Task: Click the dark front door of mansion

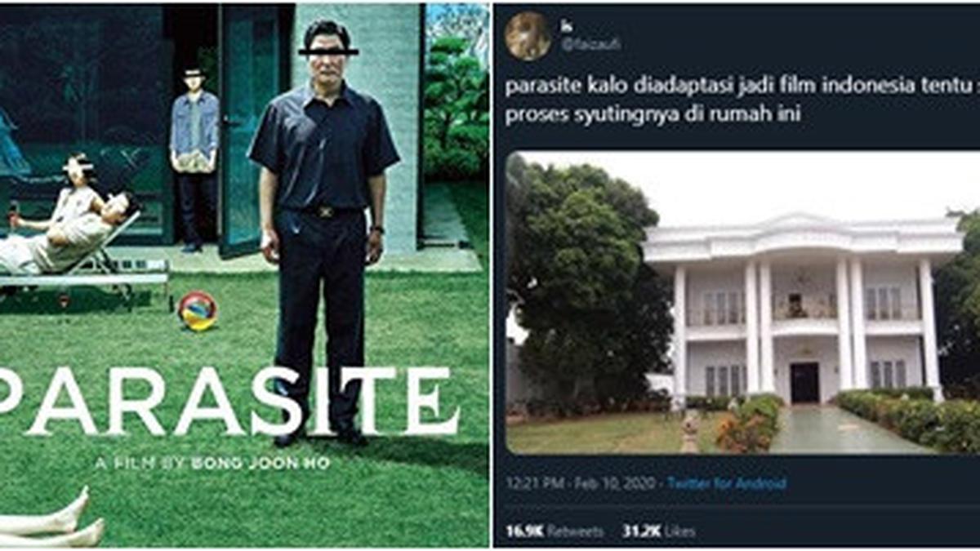Action: (805, 382)
